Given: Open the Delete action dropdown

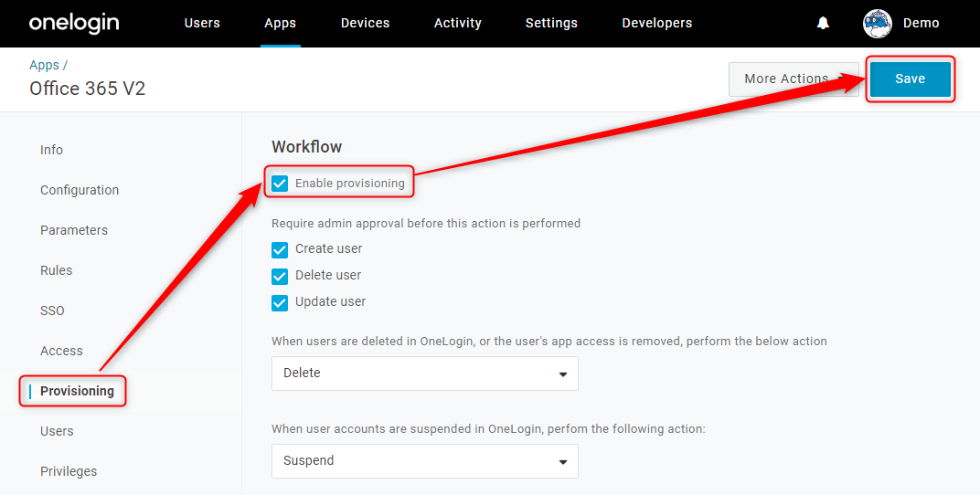Looking at the screenshot, I should point(425,374).
